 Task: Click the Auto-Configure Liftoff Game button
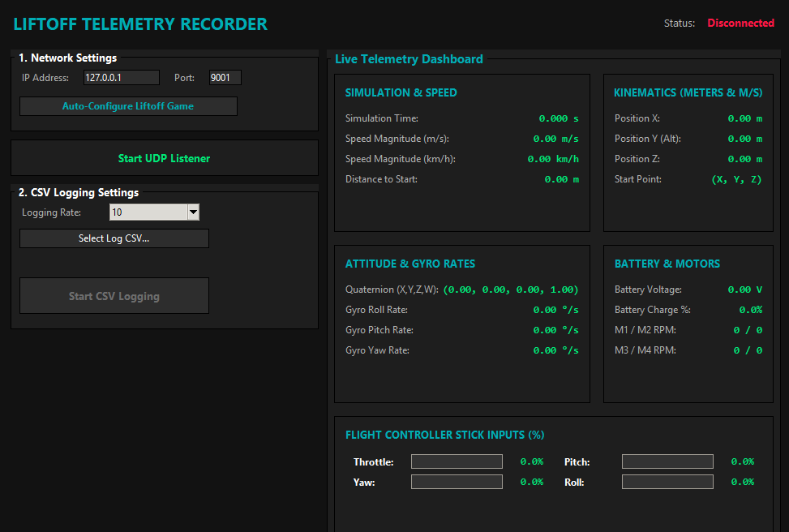[x=128, y=106]
